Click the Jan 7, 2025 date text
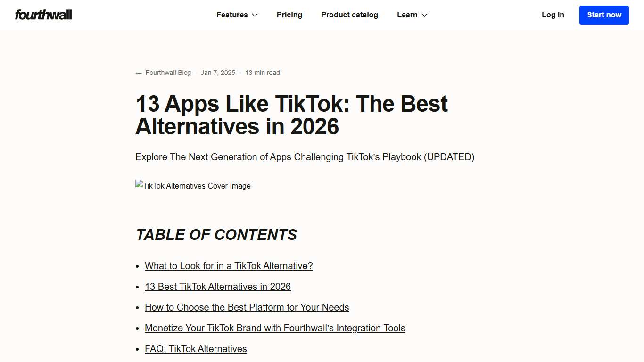Screen dimensions: 644x362 [218, 73]
